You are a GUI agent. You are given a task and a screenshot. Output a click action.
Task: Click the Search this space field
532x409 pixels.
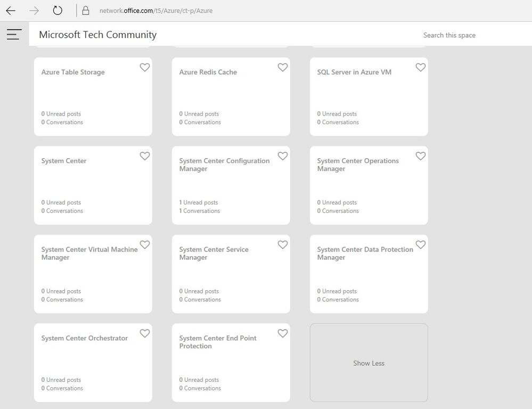449,35
